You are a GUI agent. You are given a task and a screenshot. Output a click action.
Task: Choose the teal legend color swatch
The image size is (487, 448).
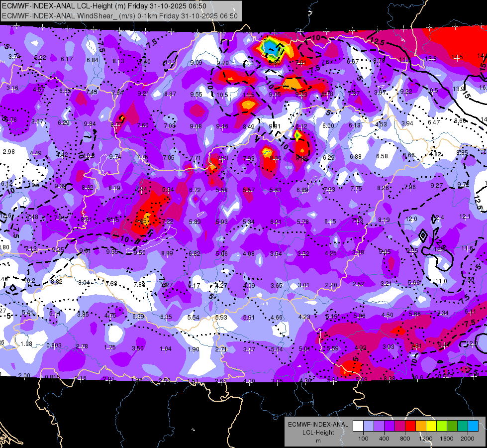point(463,426)
